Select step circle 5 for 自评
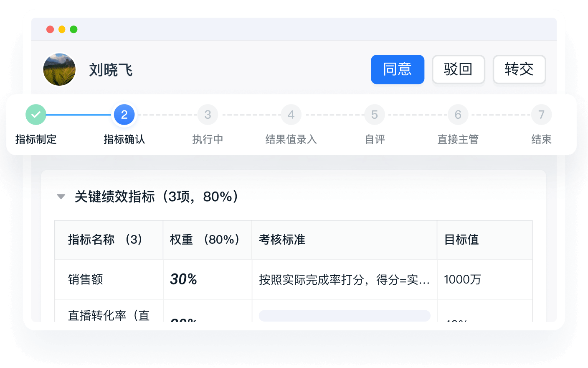 pos(374,114)
